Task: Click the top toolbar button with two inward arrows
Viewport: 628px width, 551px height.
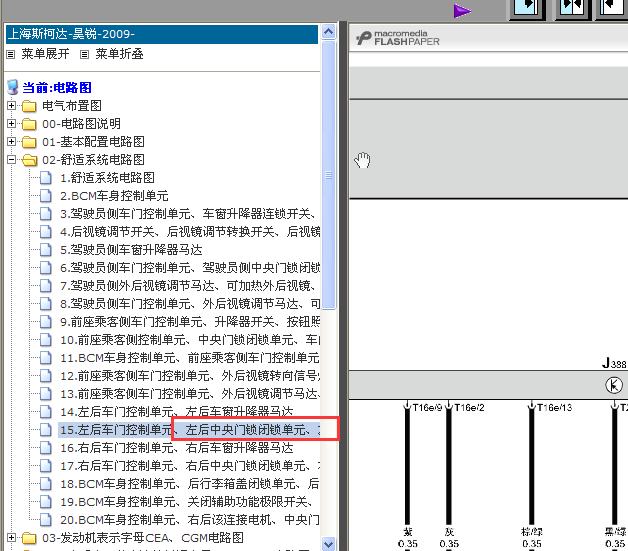Action: click(x=572, y=8)
